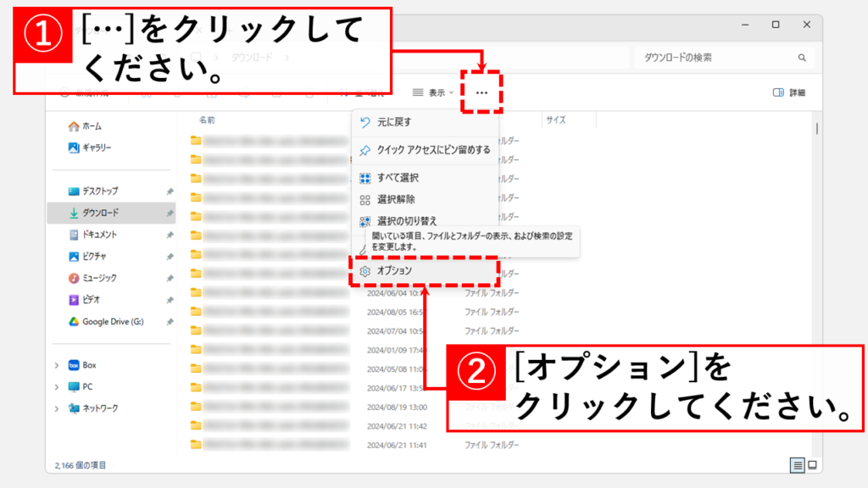Image resolution: width=868 pixels, height=488 pixels.
Task: Sort by the 名前 column header
Action: [207, 120]
